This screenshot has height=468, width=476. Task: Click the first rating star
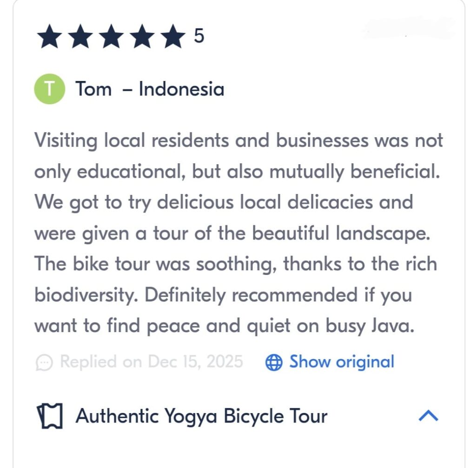[51, 37]
